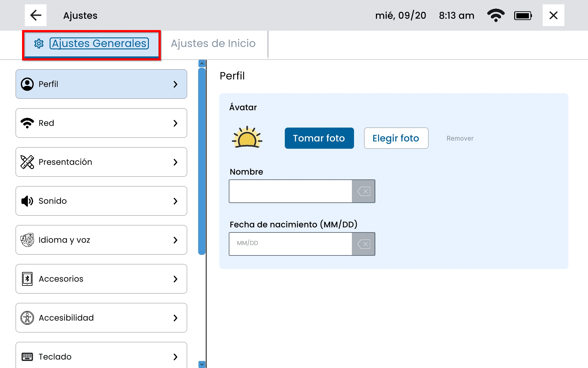Expand the Sonido settings chevron
Image resolution: width=588 pixels, height=368 pixels.
click(175, 201)
